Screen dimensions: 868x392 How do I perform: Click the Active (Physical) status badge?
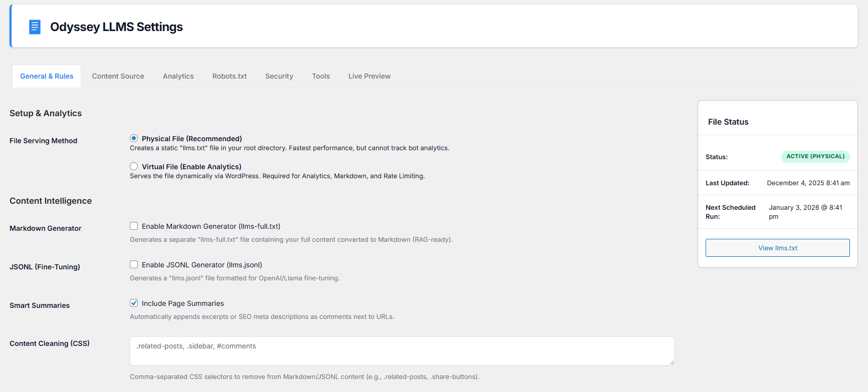pyautogui.click(x=815, y=156)
